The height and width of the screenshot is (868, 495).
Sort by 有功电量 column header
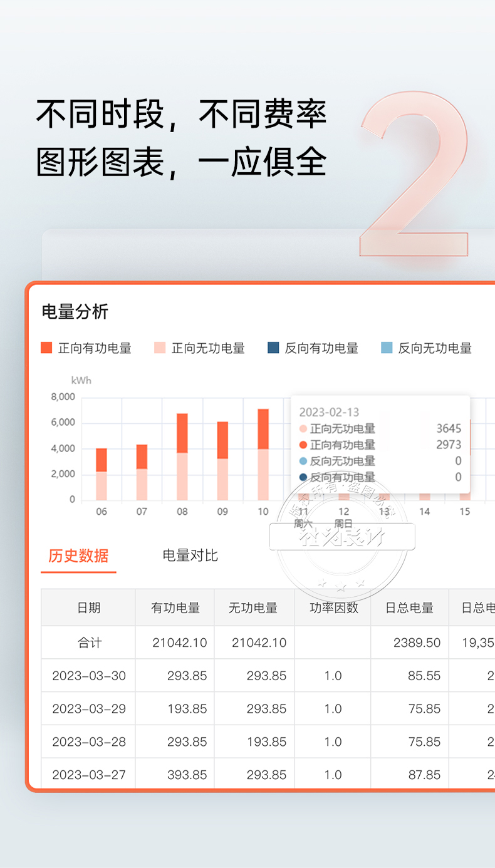(x=175, y=607)
